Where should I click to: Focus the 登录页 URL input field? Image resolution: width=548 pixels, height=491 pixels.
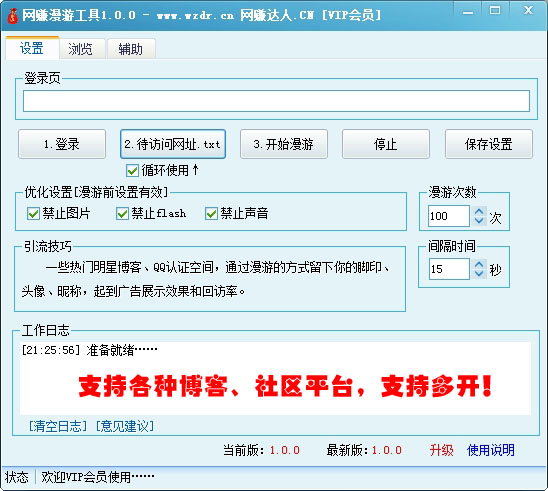[x=276, y=101]
